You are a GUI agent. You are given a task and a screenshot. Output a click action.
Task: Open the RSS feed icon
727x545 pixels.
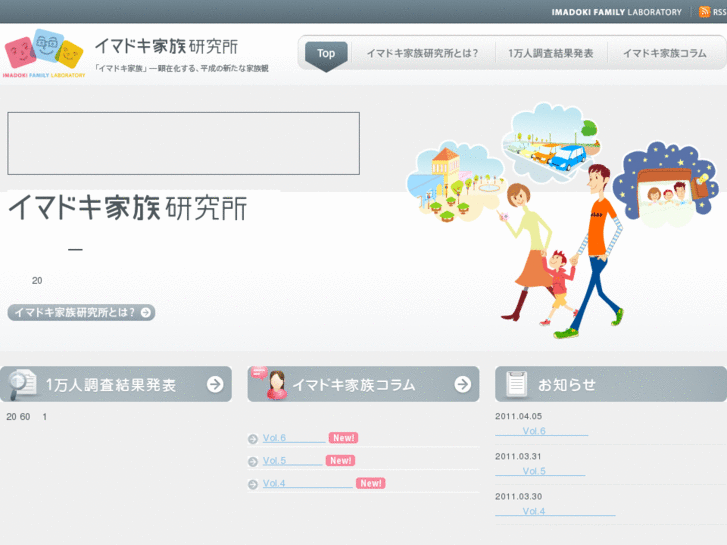(704, 12)
